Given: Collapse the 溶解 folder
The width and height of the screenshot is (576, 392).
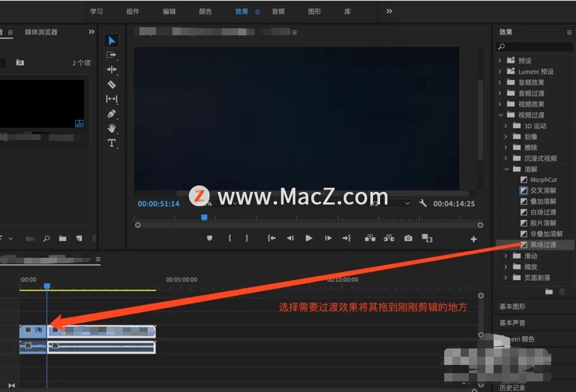Looking at the screenshot, I should [507, 169].
